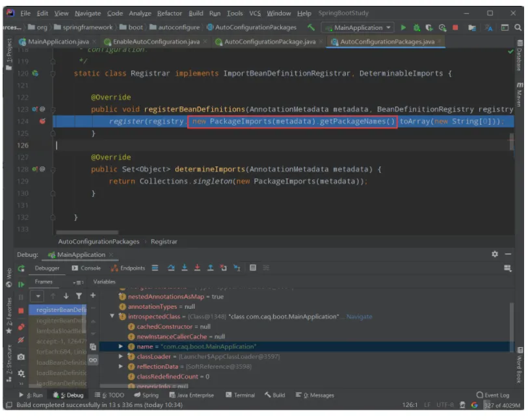The height and width of the screenshot is (420, 528).
Task: Open Search Everywhere magnifier icon
Action: pos(518,28)
